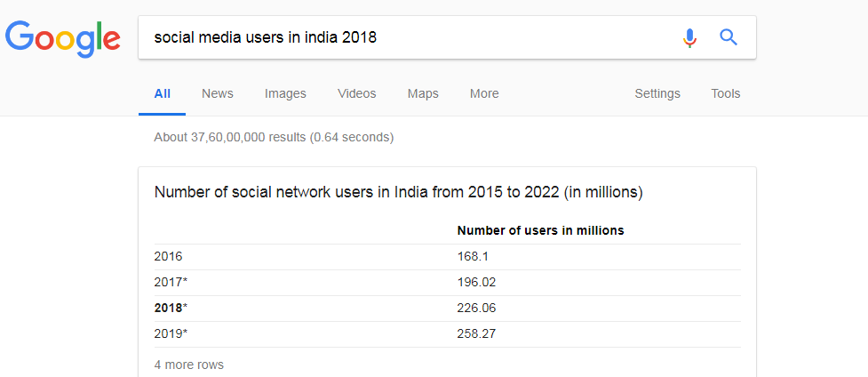Viewport: 868px width, 377px height.
Task: Start voice search with microphone icon
Action: (689, 37)
